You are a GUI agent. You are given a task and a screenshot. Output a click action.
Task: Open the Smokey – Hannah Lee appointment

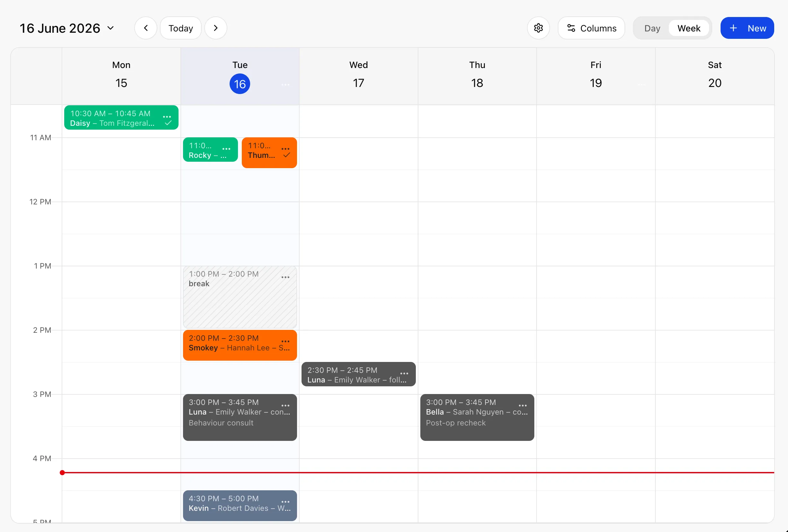tap(240, 345)
